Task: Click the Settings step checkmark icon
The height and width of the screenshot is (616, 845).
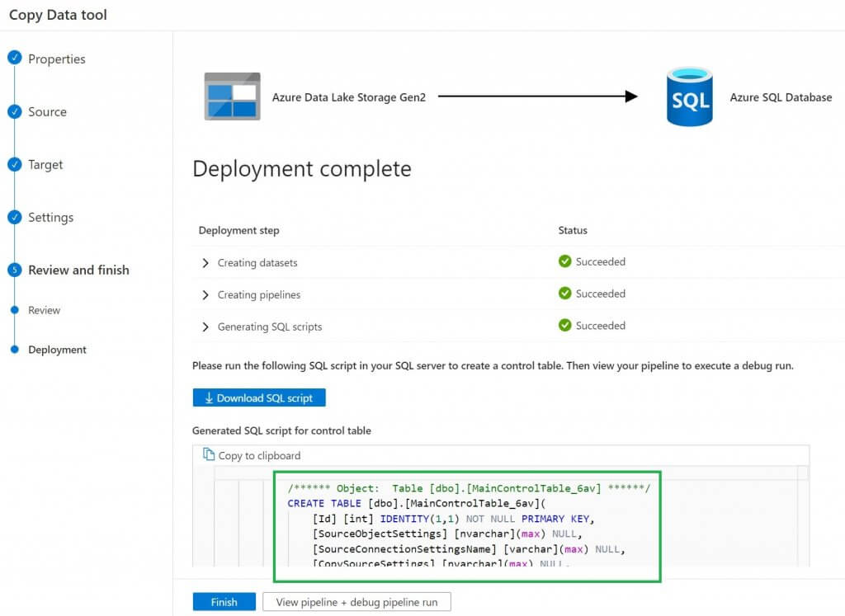Action: 15,217
